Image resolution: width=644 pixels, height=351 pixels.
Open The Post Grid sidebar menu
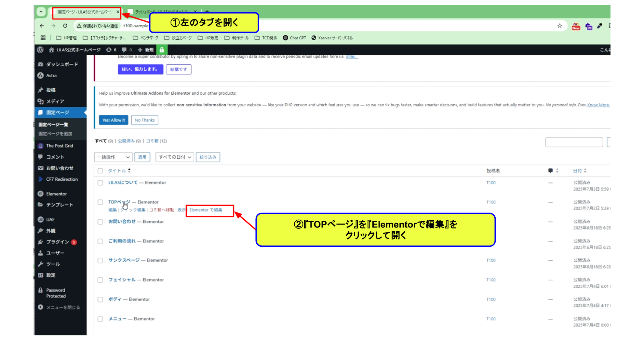60,146
